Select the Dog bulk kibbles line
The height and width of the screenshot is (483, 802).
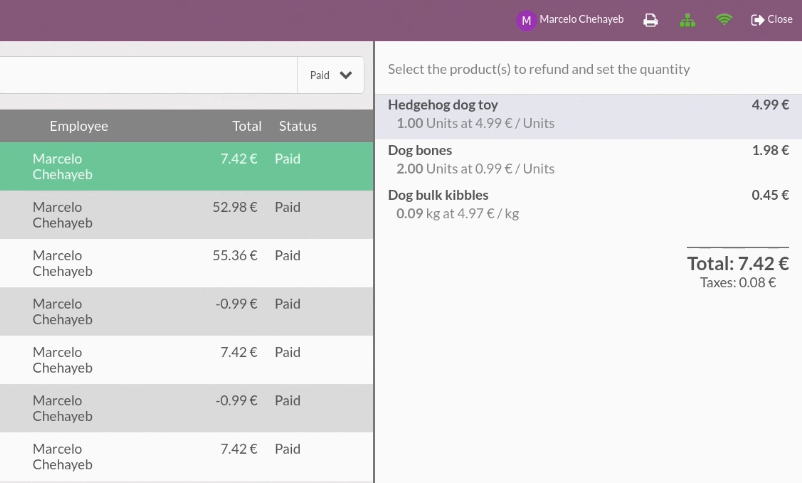pyautogui.click(x=588, y=206)
